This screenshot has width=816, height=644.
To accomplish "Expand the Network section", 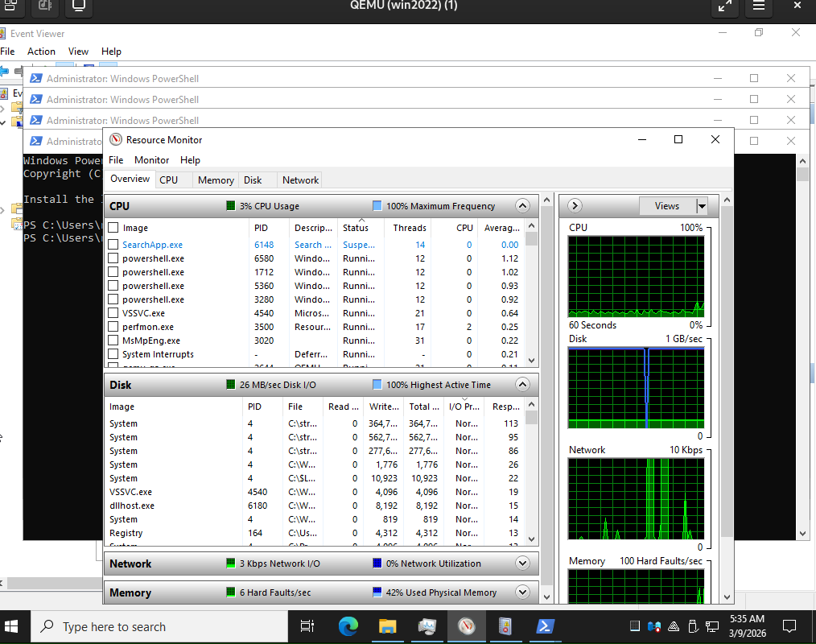I will 522,563.
